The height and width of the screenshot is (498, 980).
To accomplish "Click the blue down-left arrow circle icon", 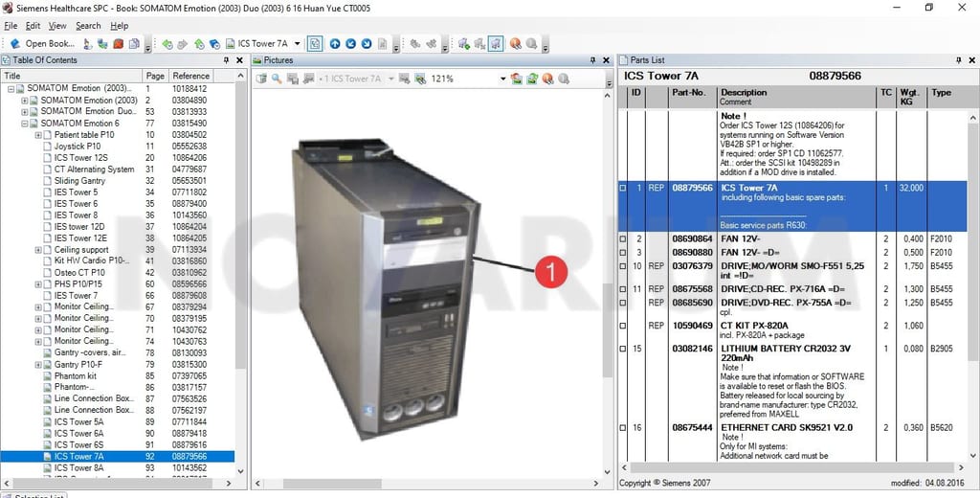I will (350, 44).
